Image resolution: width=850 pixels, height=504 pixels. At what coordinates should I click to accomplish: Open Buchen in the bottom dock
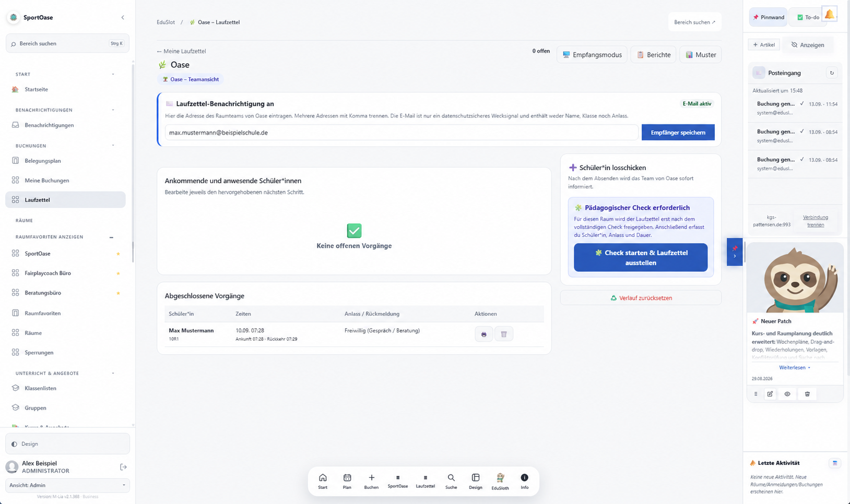[x=371, y=482]
